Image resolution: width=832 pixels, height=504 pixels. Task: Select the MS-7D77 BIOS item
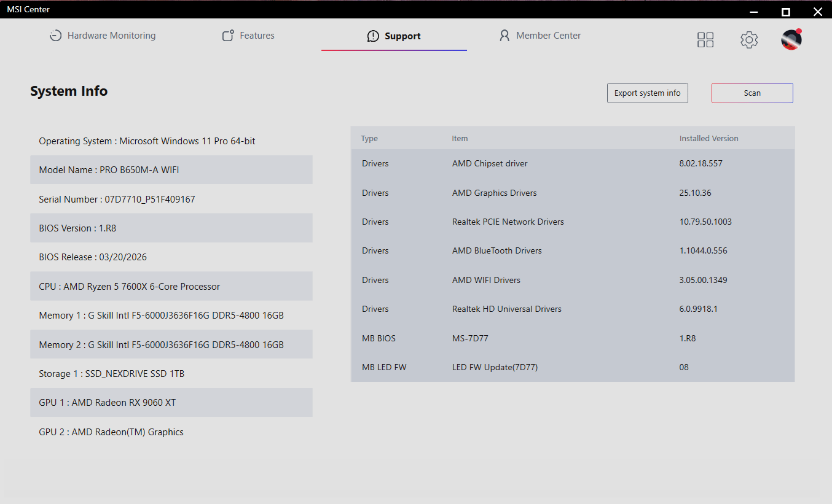pos(470,338)
